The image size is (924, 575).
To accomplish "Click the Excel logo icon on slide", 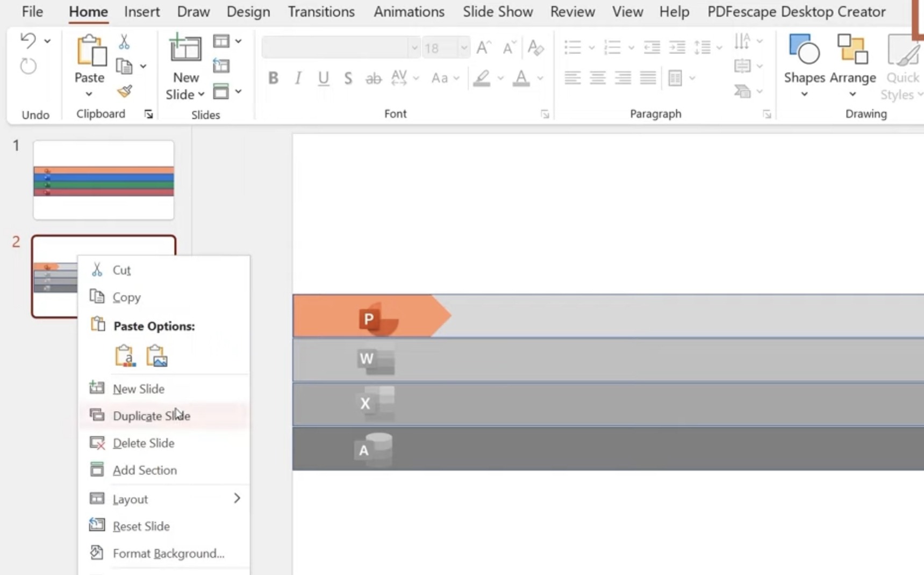I will (x=375, y=403).
